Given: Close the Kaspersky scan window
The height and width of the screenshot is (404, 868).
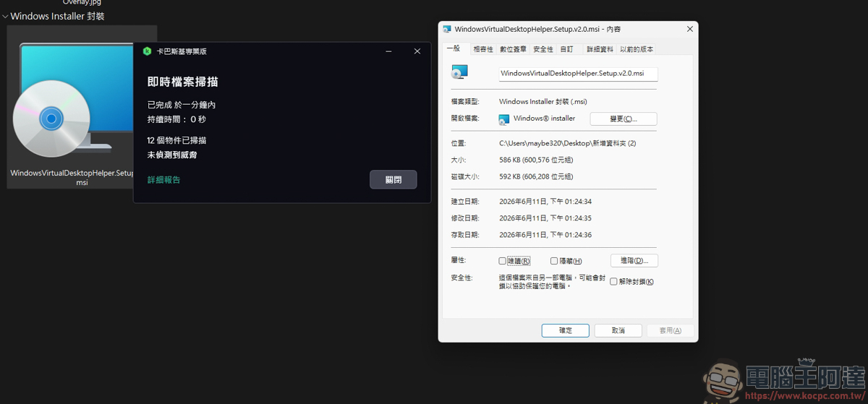Looking at the screenshot, I should (x=417, y=51).
